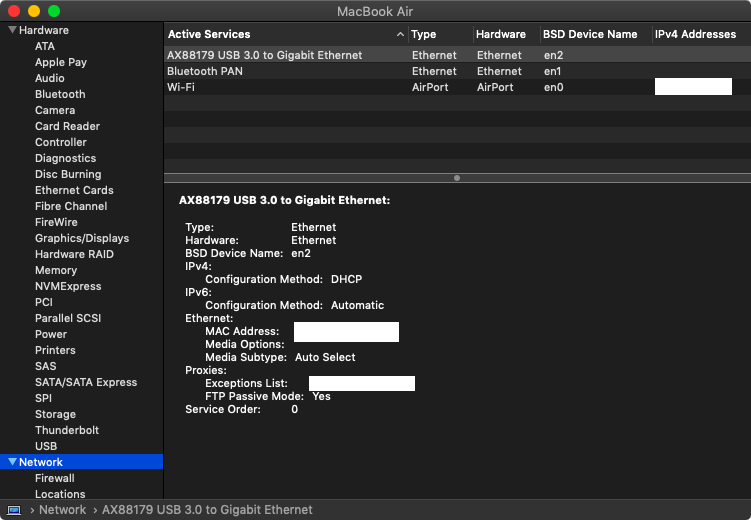
Task: Select NVMExpress in the sidebar
Action: [x=68, y=286]
